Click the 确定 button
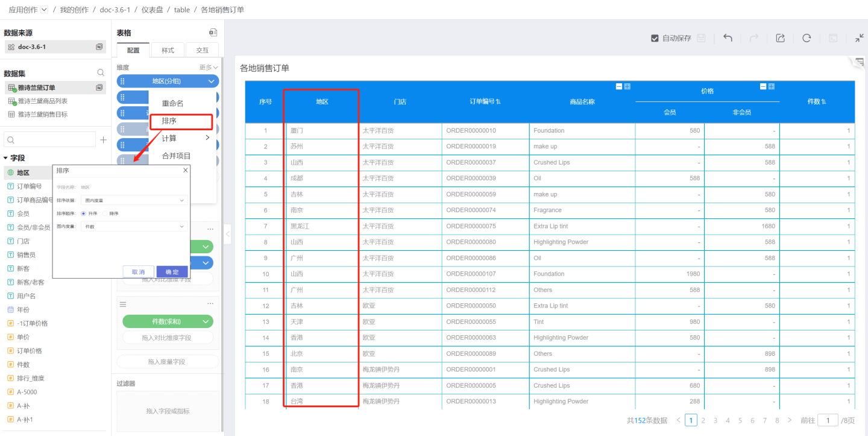Image resolution: width=868 pixels, height=436 pixels. coord(172,272)
